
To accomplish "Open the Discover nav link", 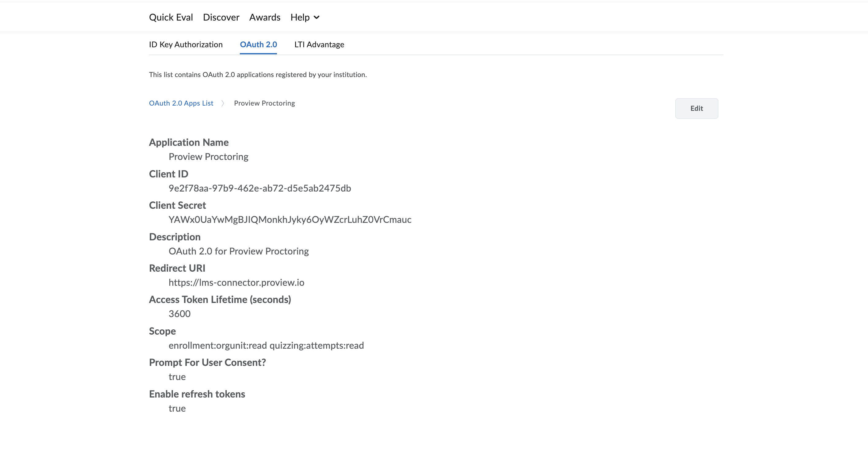I will [221, 17].
